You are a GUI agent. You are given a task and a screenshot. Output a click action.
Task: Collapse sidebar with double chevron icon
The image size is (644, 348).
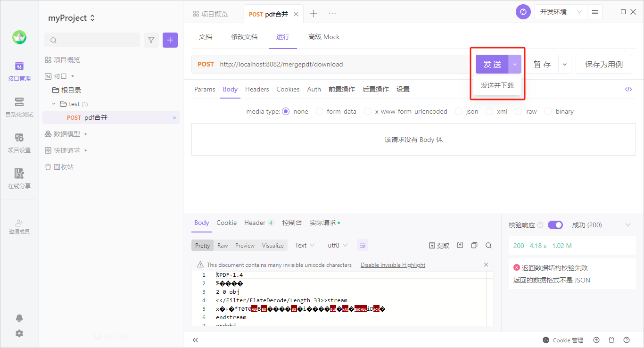click(x=196, y=340)
